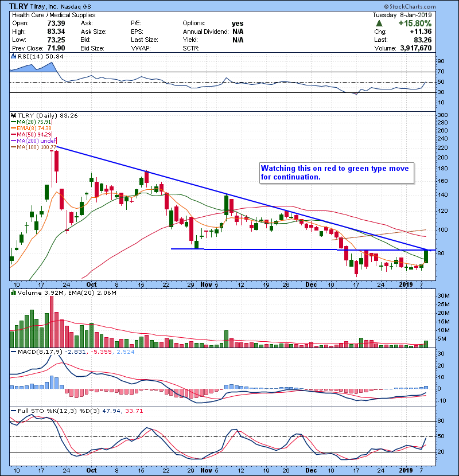
Task: Select the Last price 83.26 in the header table
Action: pyautogui.click(x=423, y=40)
